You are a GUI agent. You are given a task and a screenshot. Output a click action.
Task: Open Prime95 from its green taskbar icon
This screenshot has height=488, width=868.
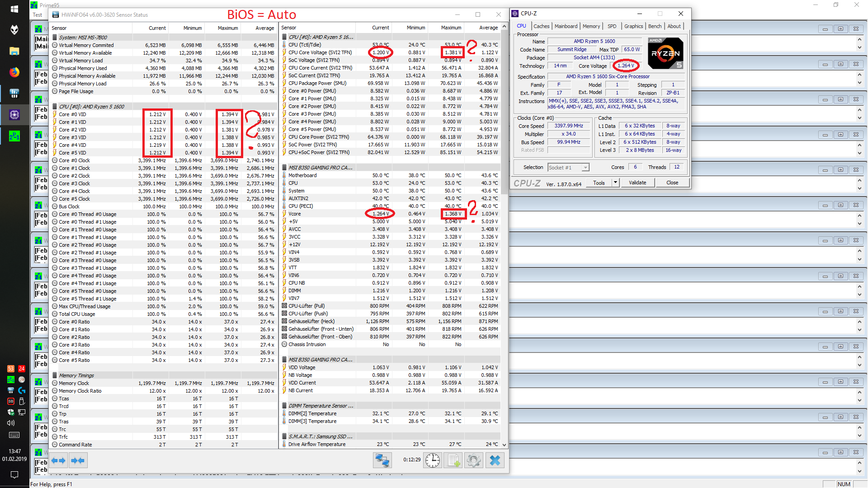pyautogui.click(x=14, y=135)
